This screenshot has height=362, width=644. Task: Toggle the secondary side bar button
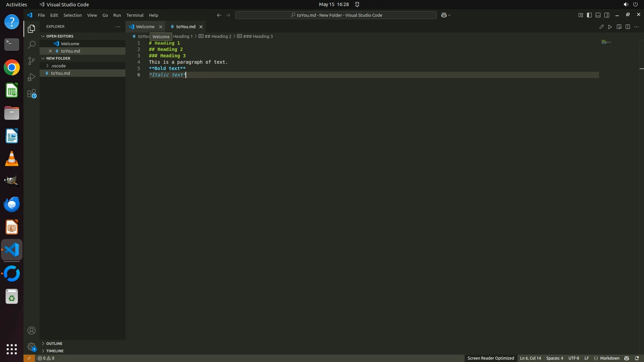click(607, 15)
